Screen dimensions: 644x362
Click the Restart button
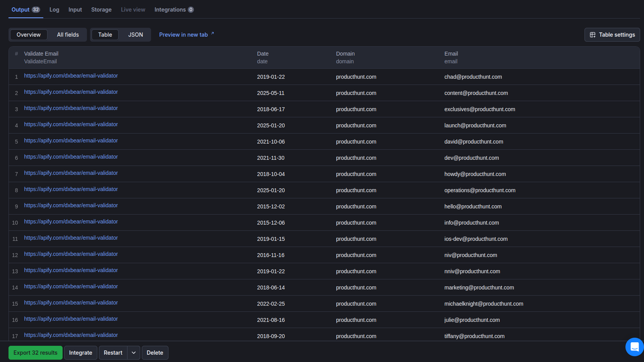(x=113, y=353)
